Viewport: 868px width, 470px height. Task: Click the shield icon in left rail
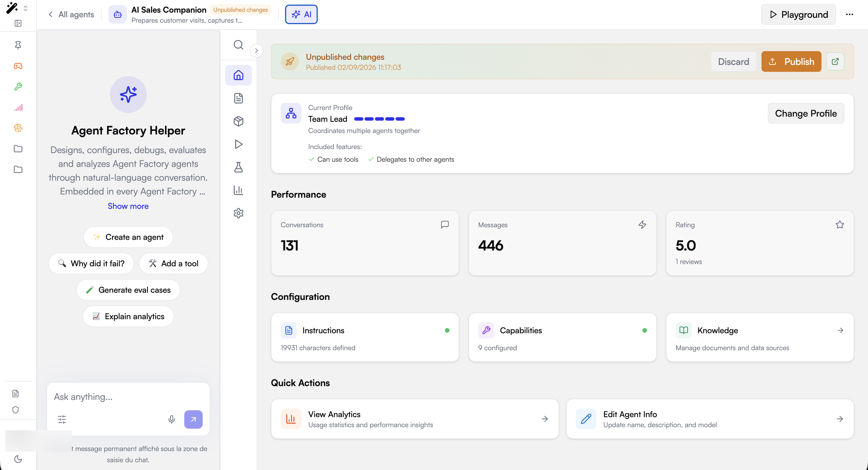tap(15, 409)
